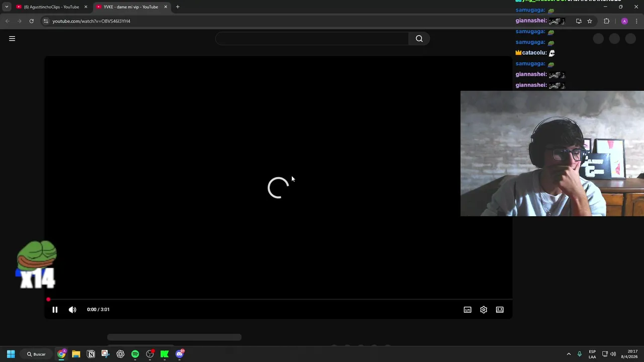This screenshot has height=362, width=644.
Task: Click the Buscar taskbar search box
Action: point(36,354)
